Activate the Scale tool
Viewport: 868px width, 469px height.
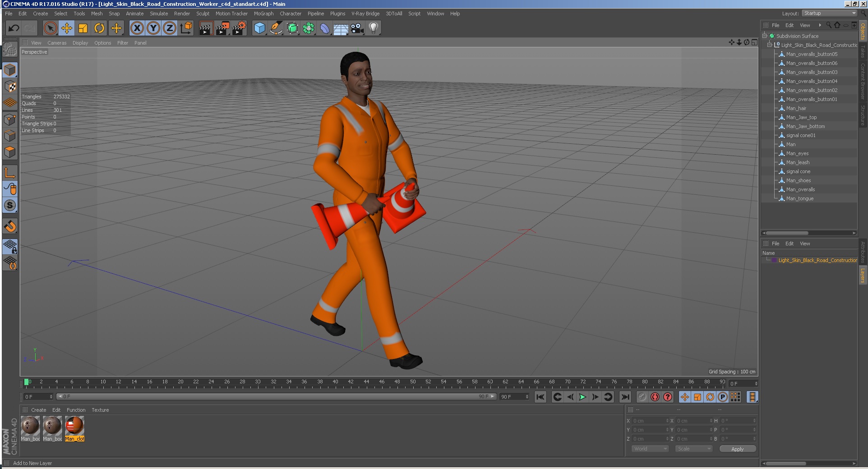(x=83, y=28)
